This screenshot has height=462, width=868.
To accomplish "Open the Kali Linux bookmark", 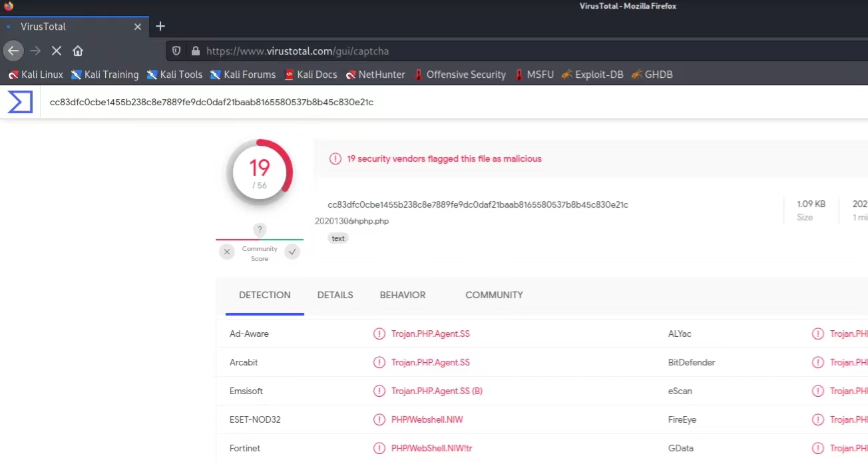I will (35, 75).
